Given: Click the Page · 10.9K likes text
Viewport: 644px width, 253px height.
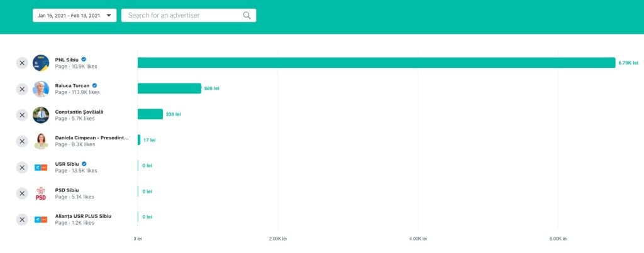Looking at the screenshot, I should coord(76,67).
